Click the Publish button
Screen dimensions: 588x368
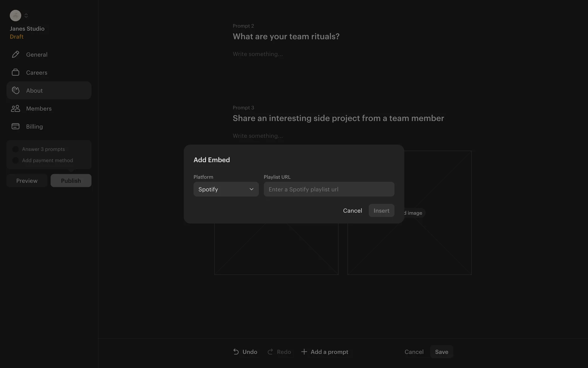click(71, 181)
